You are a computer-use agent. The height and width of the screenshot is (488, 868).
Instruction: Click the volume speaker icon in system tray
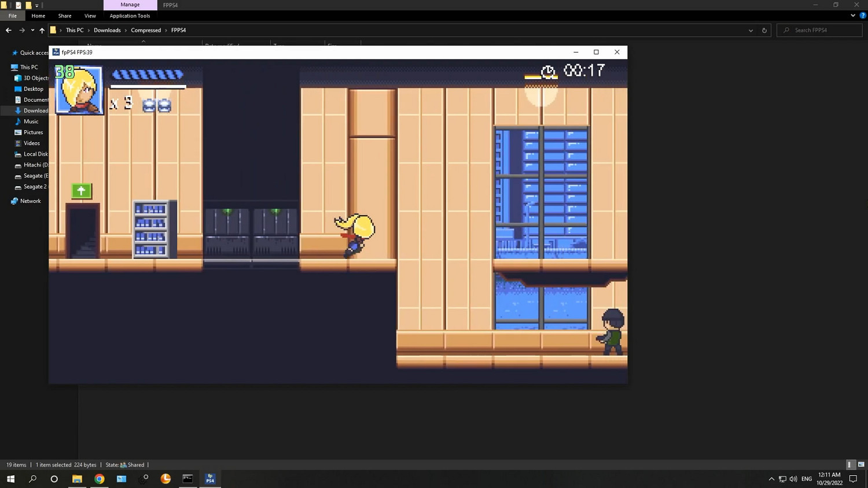(793, 479)
